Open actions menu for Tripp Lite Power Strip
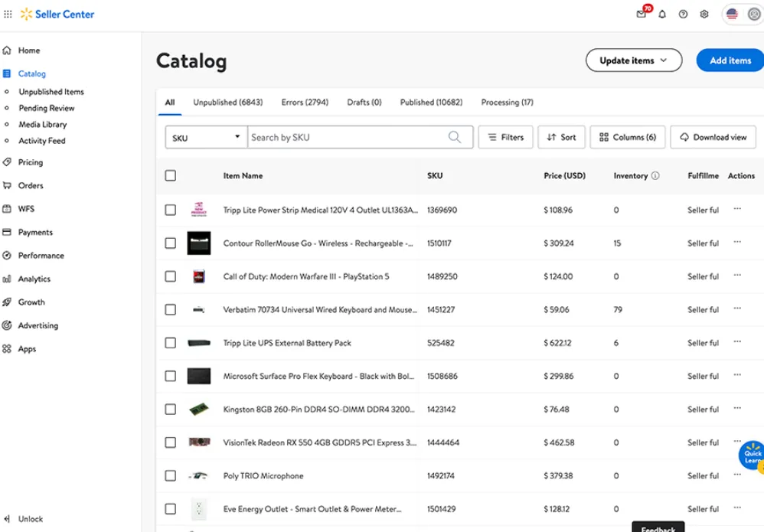This screenshot has height=532, width=764. point(737,208)
